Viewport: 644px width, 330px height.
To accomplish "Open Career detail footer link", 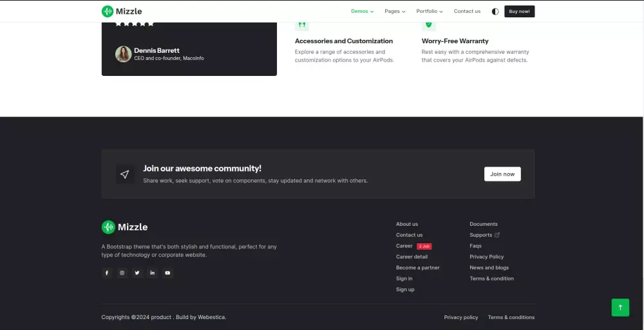I will [412, 257].
